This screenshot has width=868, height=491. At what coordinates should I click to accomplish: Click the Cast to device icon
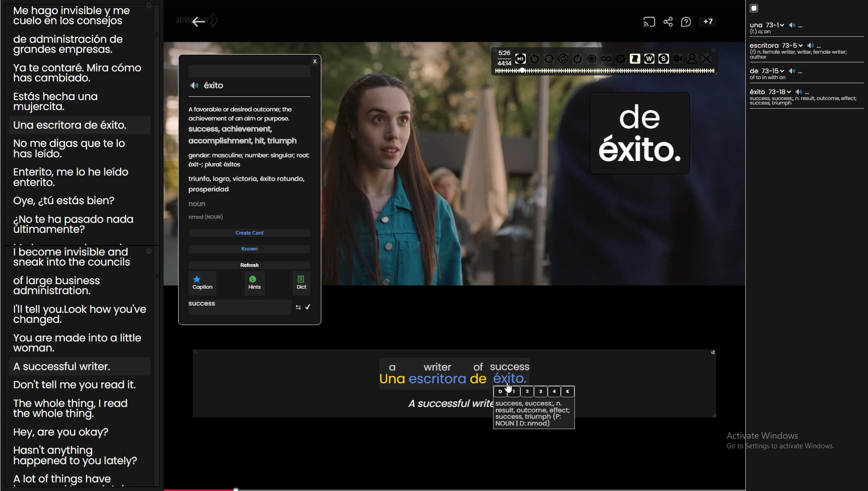click(649, 22)
